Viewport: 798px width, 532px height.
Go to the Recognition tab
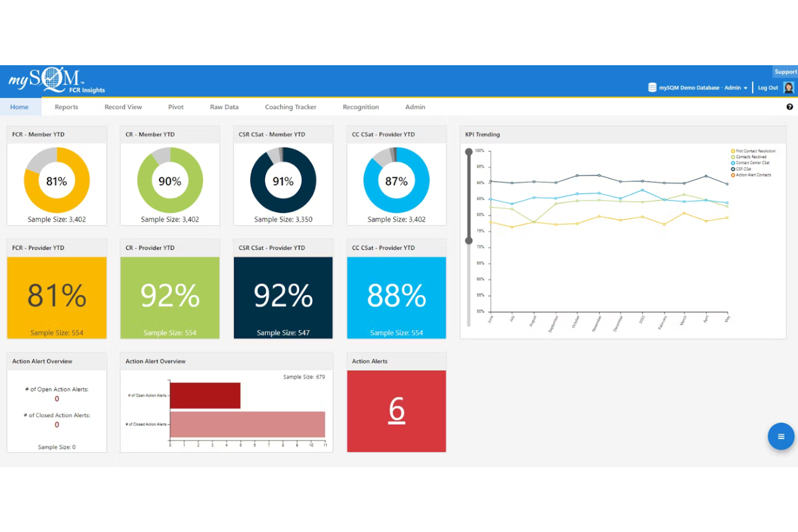(361, 107)
